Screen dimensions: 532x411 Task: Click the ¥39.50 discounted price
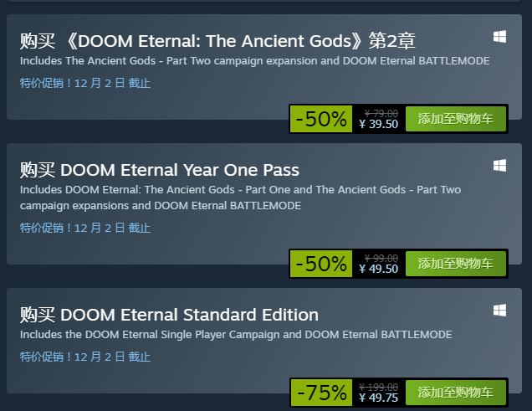coord(379,124)
